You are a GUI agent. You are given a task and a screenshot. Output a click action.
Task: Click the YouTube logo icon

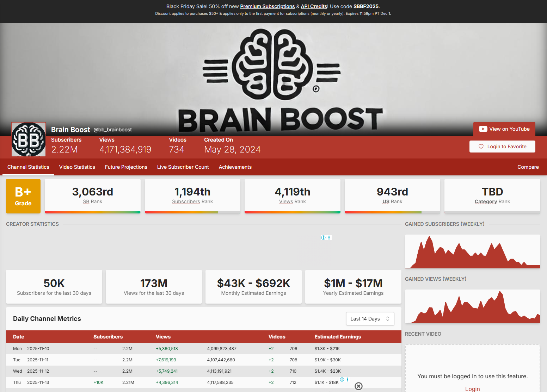483,129
